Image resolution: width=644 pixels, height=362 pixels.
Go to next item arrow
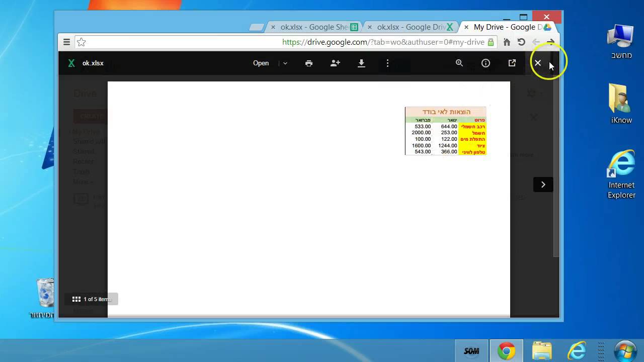(x=543, y=185)
